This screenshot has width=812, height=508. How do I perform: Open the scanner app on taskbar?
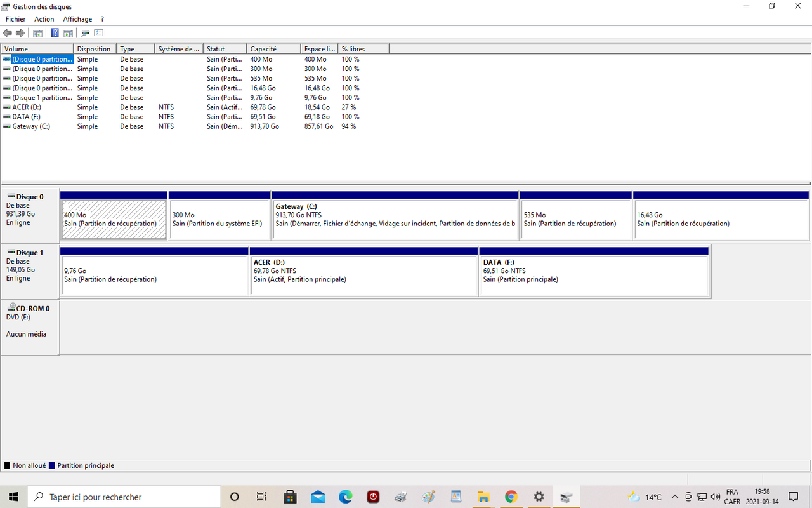(400, 497)
